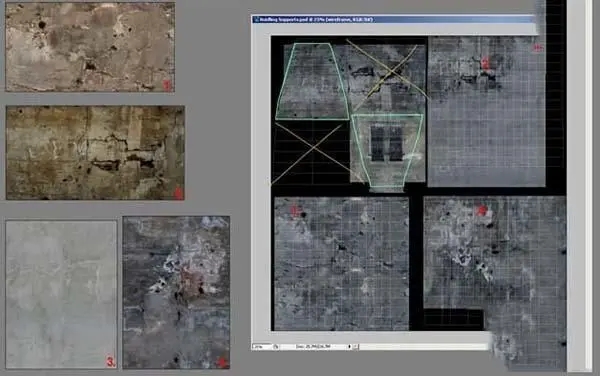Click the Photoshop document icon in title bar
The height and width of the screenshot is (376, 600).
pyautogui.click(x=256, y=19)
